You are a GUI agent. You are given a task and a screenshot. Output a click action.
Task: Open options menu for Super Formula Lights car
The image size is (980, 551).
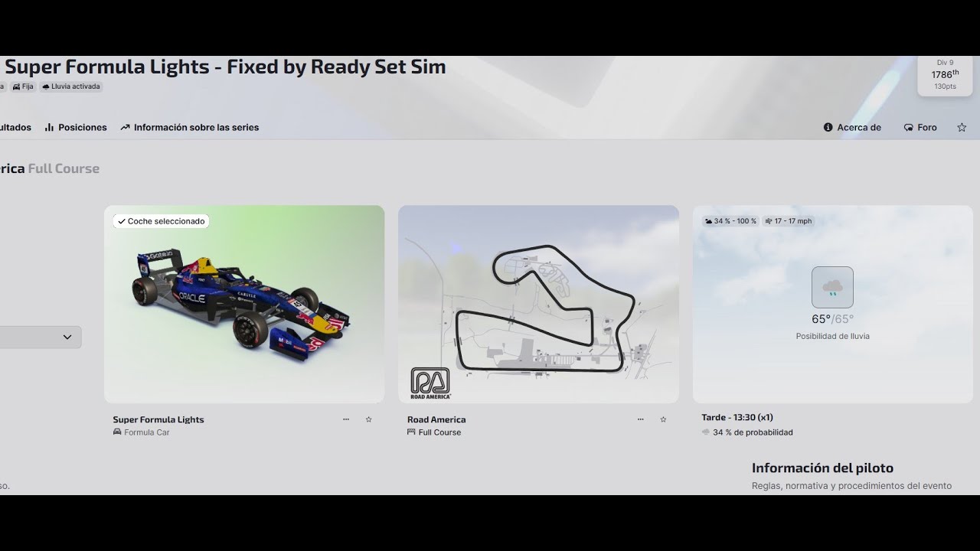click(x=346, y=419)
